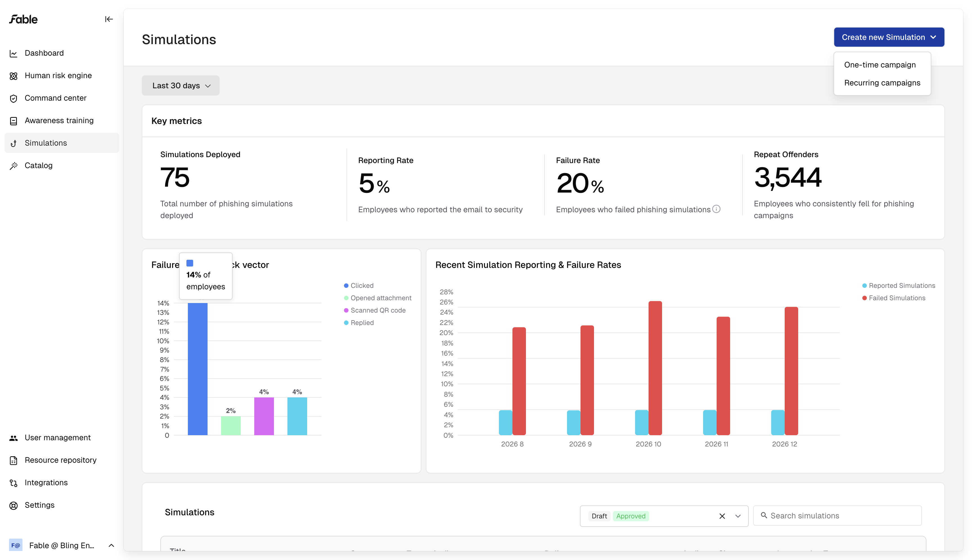Click the F@ workspace avatar
The image size is (972, 560).
click(x=16, y=545)
